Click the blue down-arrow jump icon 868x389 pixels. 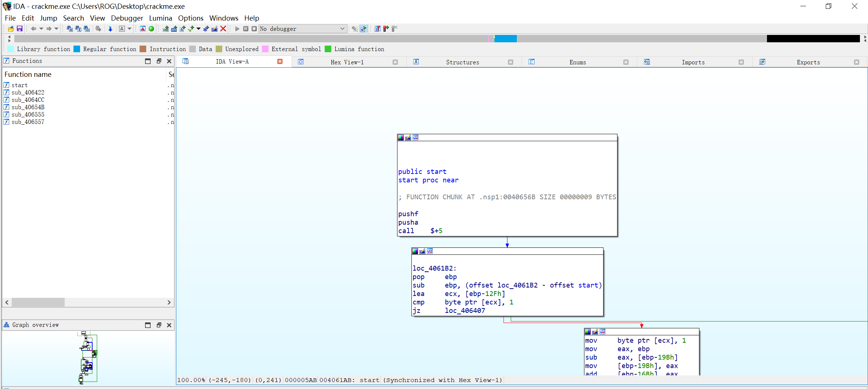110,29
